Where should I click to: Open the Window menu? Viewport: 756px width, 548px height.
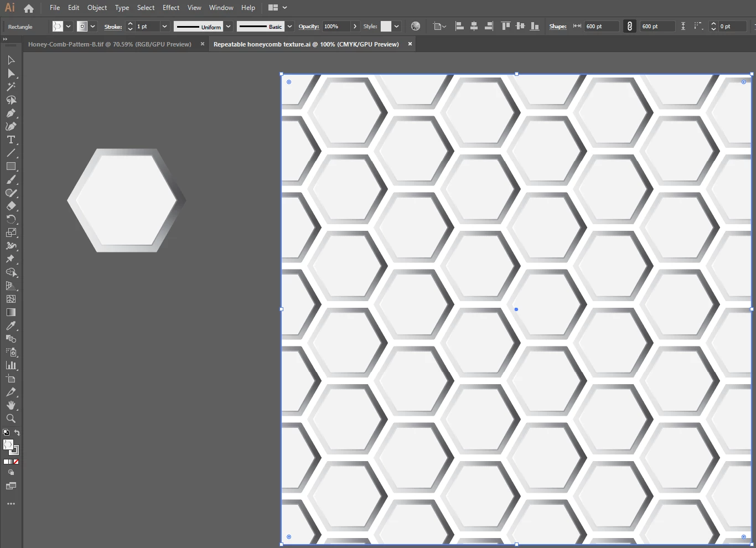pyautogui.click(x=221, y=8)
